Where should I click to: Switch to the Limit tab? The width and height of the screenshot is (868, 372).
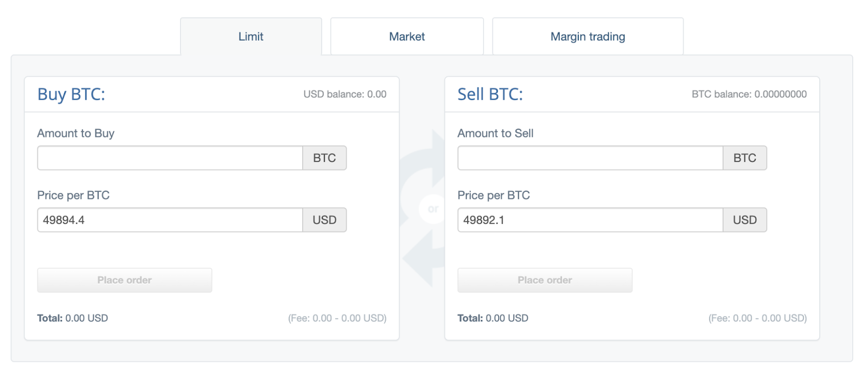[251, 36]
